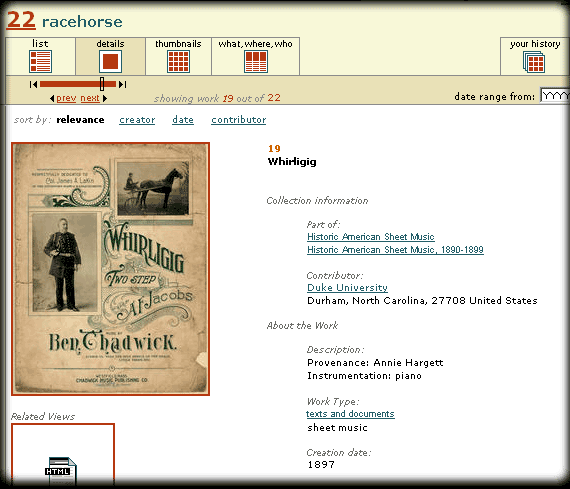Sort results by relevance
570x489 pixels.
80,120
